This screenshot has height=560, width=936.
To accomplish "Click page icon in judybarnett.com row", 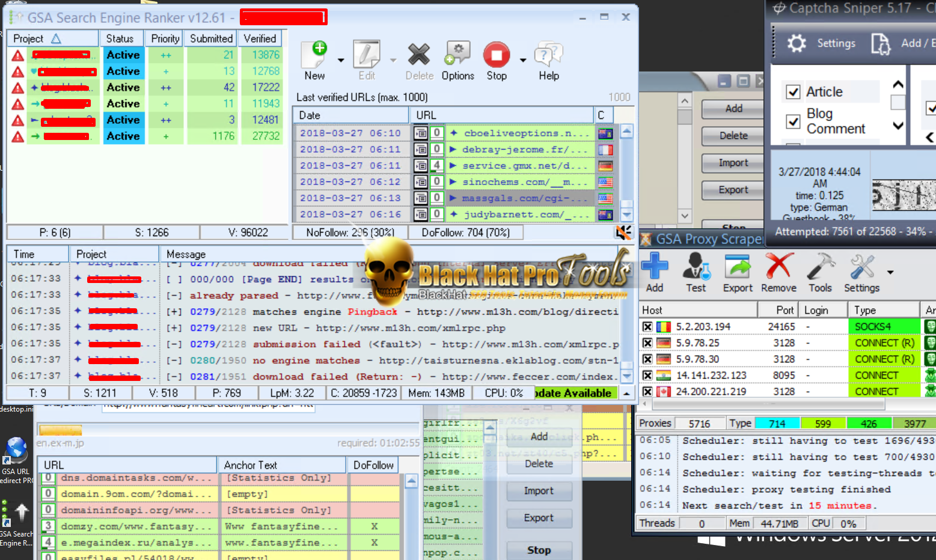I will 421,214.
